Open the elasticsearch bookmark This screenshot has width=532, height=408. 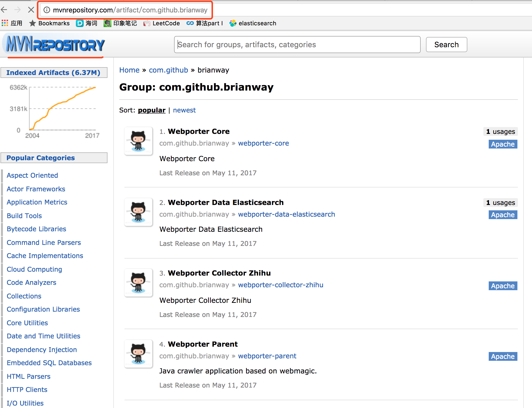click(x=253, y=23)
